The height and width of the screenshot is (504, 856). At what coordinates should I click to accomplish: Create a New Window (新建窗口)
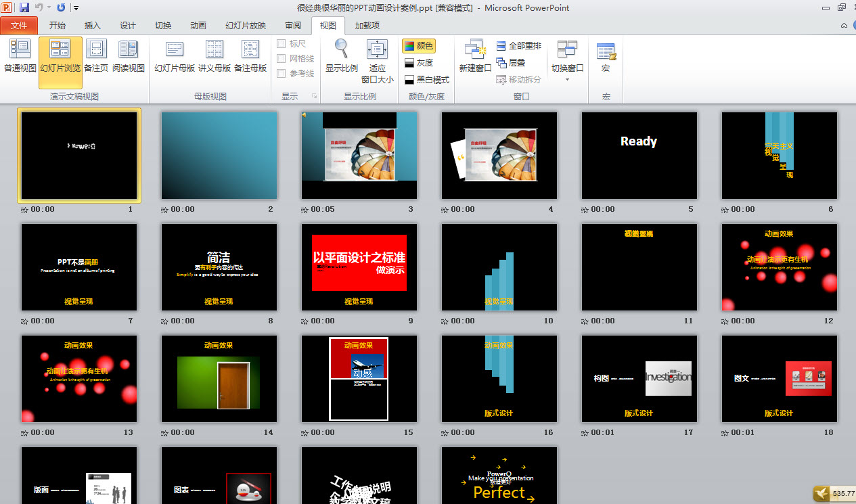click(x=475, y=56)
